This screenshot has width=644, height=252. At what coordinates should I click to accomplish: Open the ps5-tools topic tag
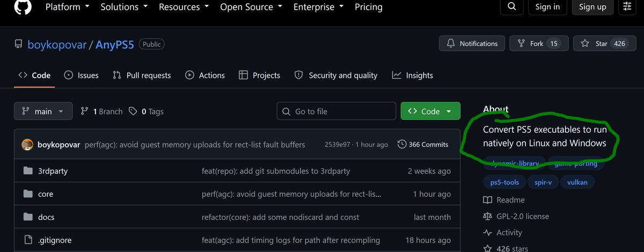click(x=504, y=182)
